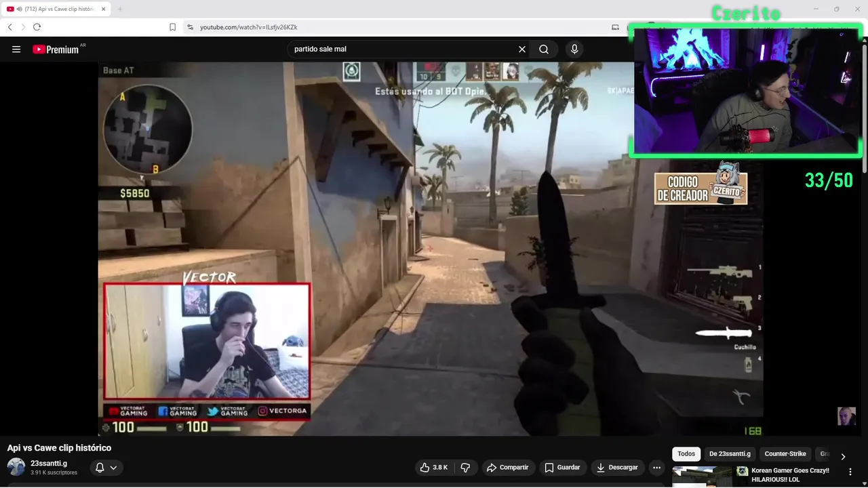Image resolution: width=868 pixels, height=488 pixels.
Task: Open site info icon beside the URL
Action: (191, 27)
